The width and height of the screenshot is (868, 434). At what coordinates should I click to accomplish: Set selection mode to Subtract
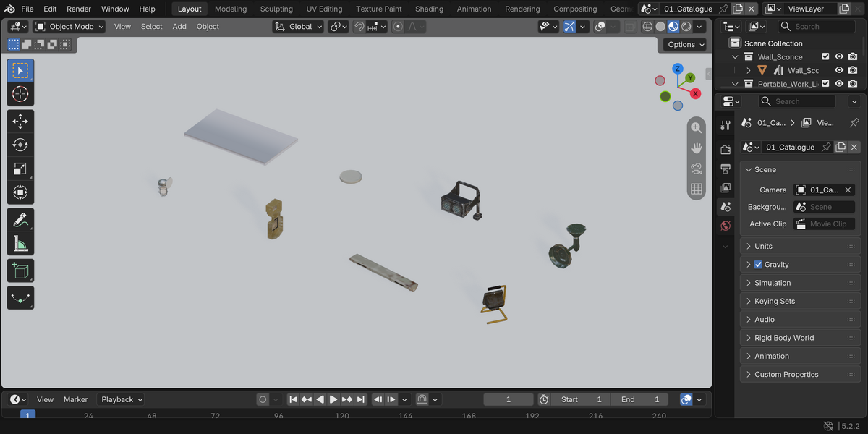click(40, 44)
